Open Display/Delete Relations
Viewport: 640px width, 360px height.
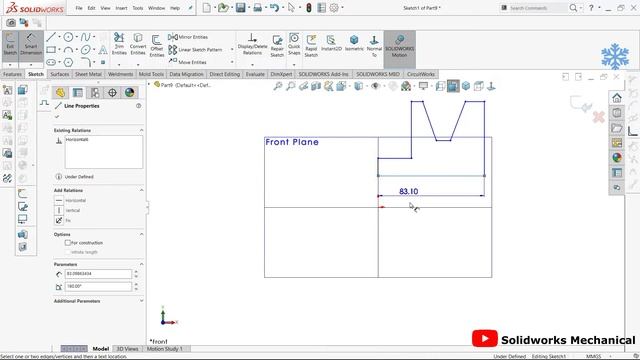point(252,44)
